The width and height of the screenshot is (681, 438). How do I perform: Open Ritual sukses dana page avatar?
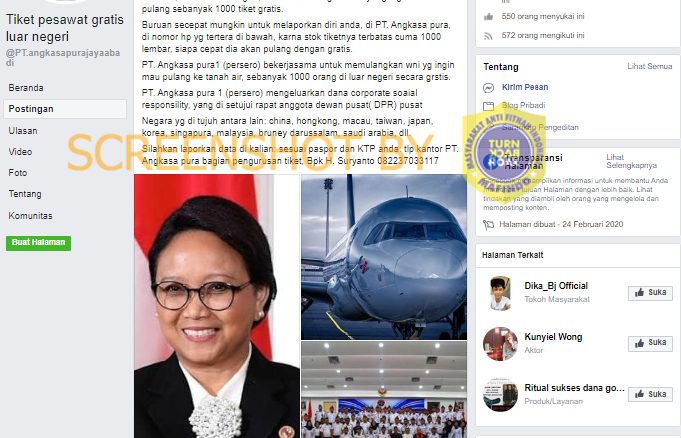tap(500, 395)
